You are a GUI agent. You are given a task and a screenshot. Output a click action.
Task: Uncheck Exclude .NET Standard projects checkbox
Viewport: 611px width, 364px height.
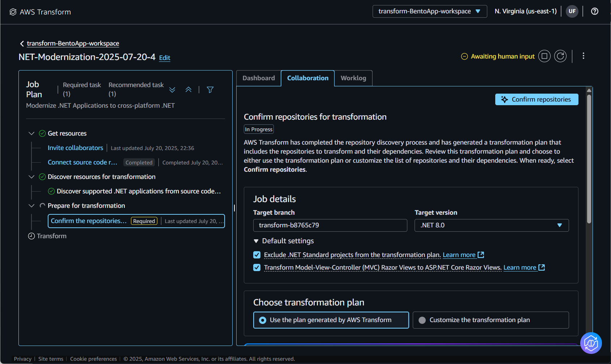pos(257,255)
